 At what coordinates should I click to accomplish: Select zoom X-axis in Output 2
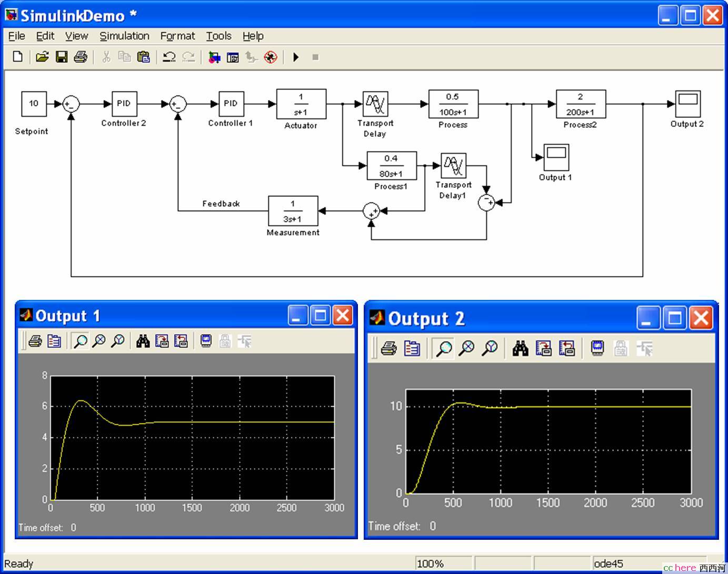tap(467, 348)
